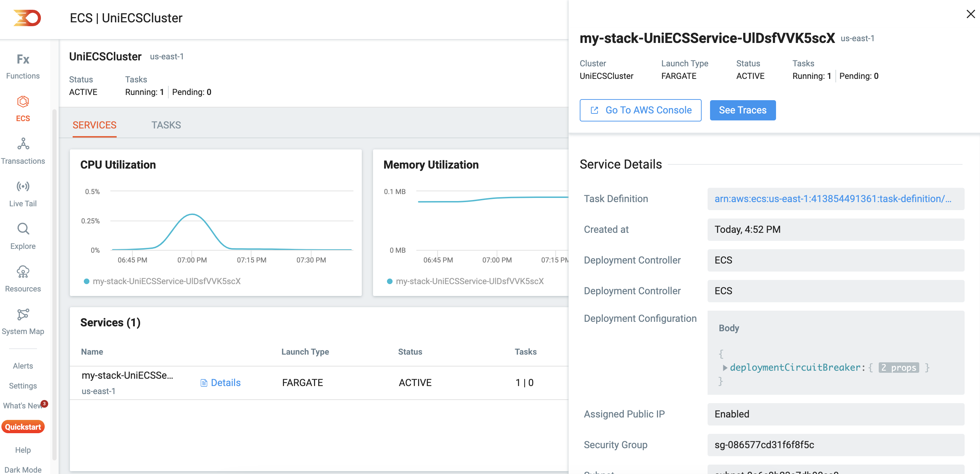Click the sidebar vertical scrollbar
This screenshot has height=474, width=980.
point(54,285)
